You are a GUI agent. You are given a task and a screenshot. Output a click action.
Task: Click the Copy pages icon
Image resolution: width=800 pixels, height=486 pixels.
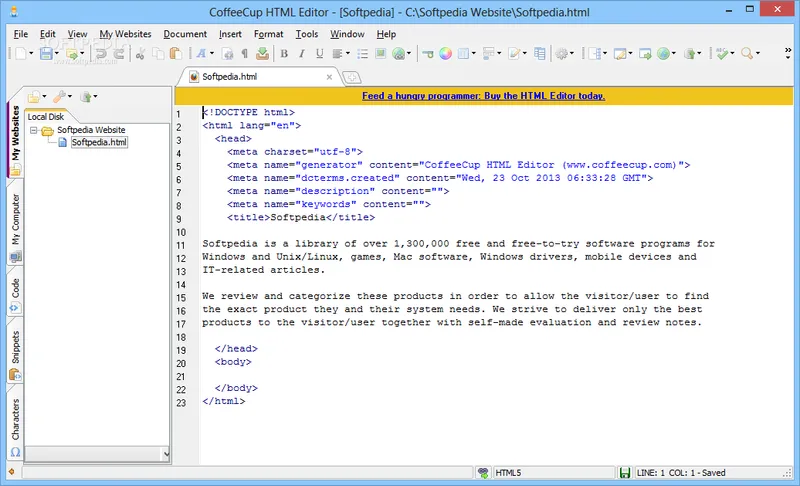(x=159, y=53)
